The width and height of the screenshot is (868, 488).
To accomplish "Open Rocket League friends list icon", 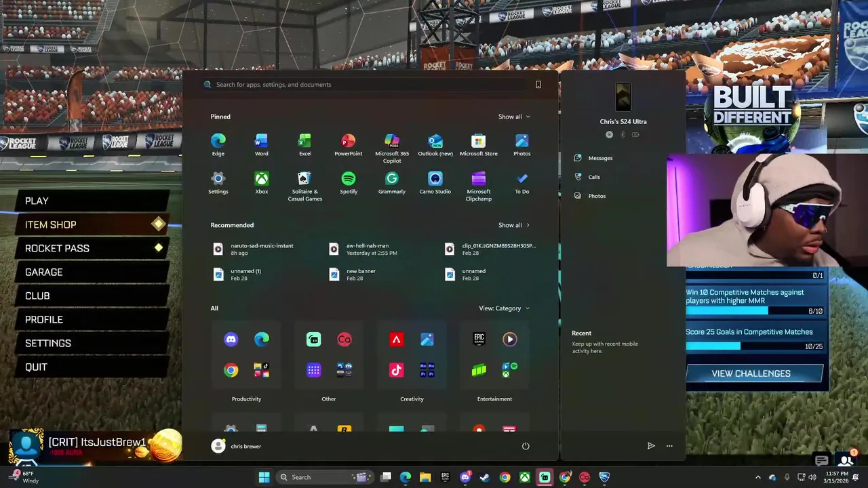I will tap(846, 460).
